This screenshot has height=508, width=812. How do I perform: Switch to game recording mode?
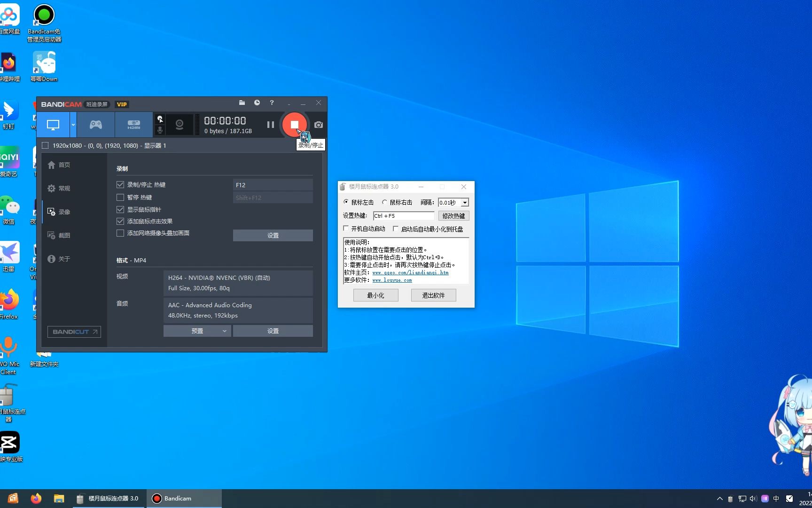coord(96,125)
